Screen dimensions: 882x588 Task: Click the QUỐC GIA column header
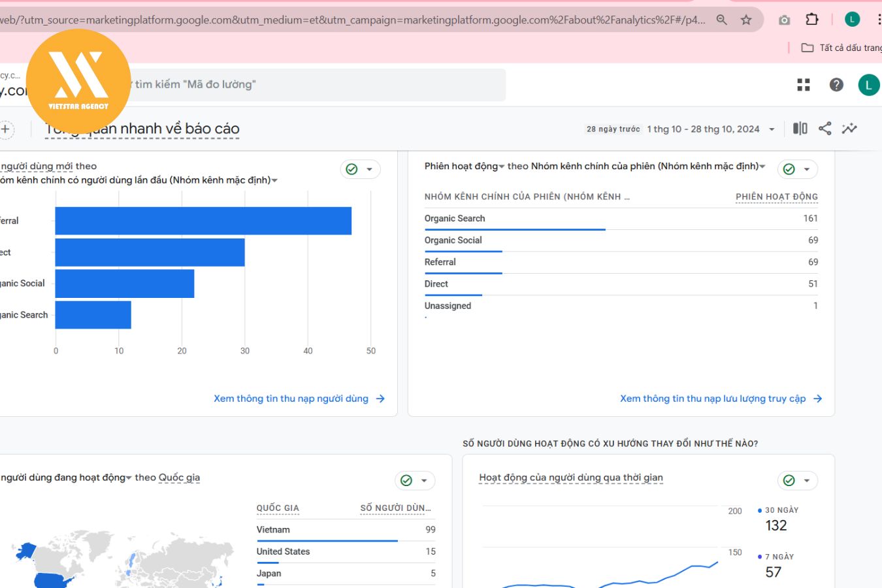point(277,508)
